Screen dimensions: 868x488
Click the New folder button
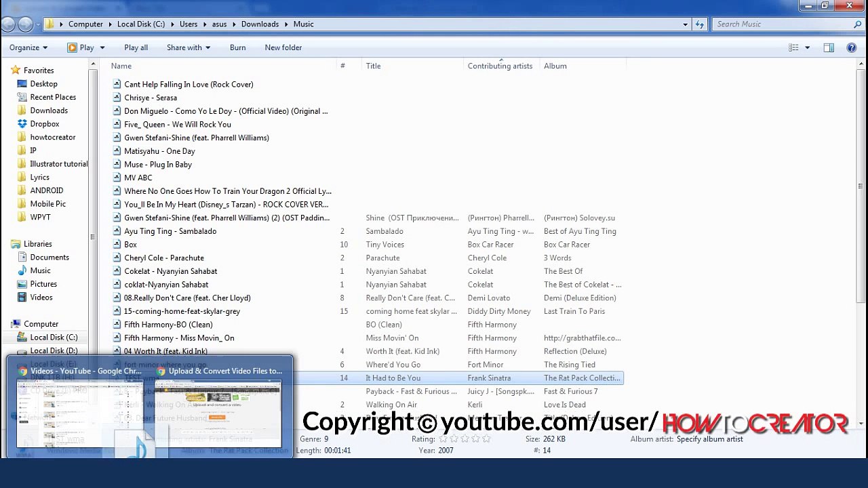283,47
